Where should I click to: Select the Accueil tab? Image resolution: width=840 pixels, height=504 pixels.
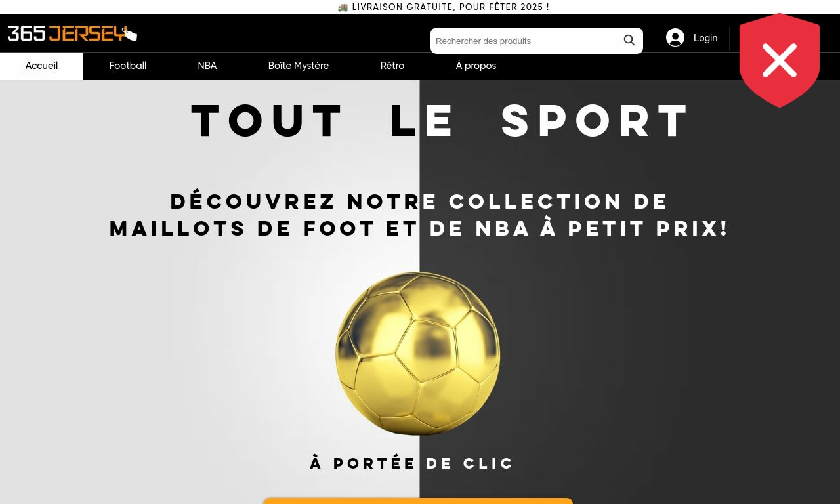click(41, 66)
